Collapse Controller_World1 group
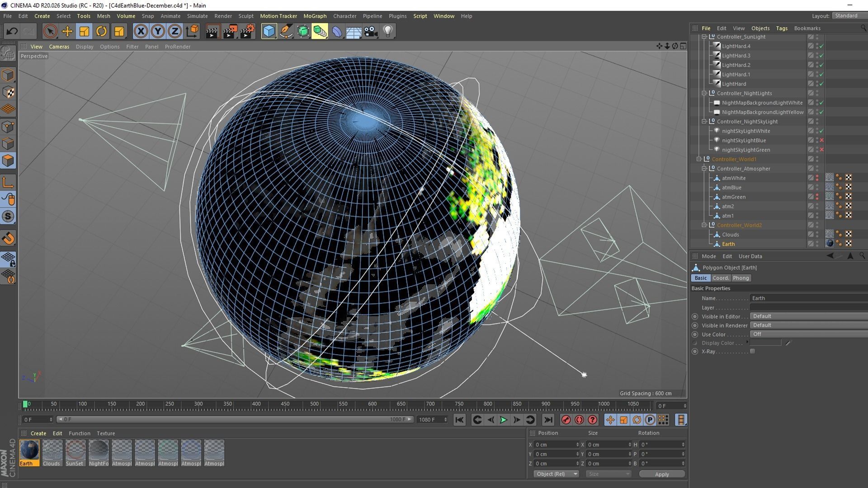This screenshot has height=488, width=868. tap(699, 159)
